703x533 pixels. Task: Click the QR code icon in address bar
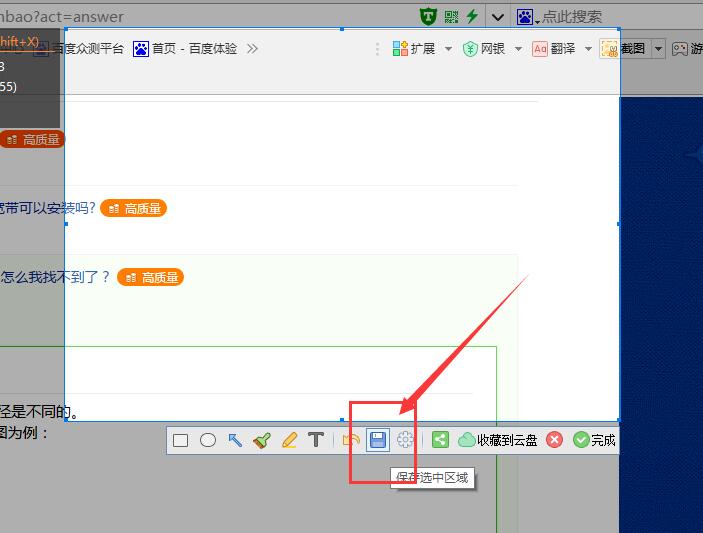(451, 16)
